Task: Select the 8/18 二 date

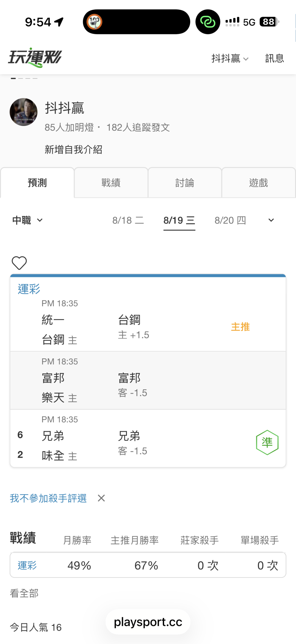Action: 128,220
